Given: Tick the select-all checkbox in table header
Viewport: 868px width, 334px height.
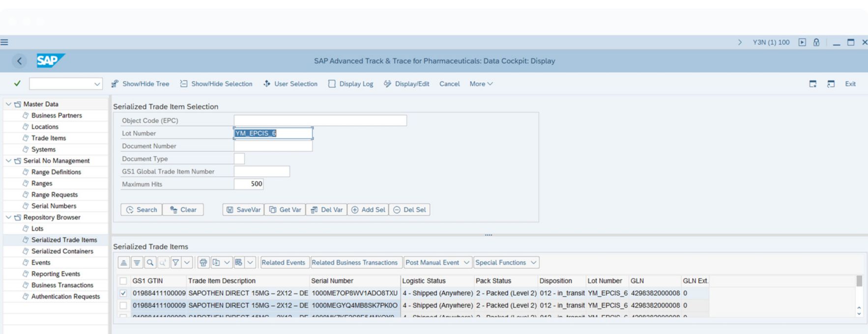Looking at the screenshot, I should pyautogui.click(x=123, y=281).
